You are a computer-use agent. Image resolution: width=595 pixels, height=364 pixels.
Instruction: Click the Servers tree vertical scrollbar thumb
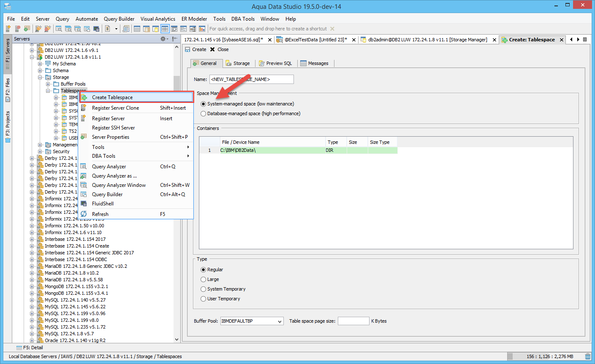(x=177, y=84)
